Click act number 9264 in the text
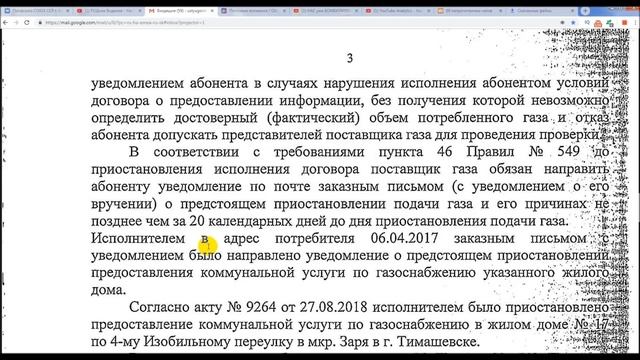 (x=261, y=307)
